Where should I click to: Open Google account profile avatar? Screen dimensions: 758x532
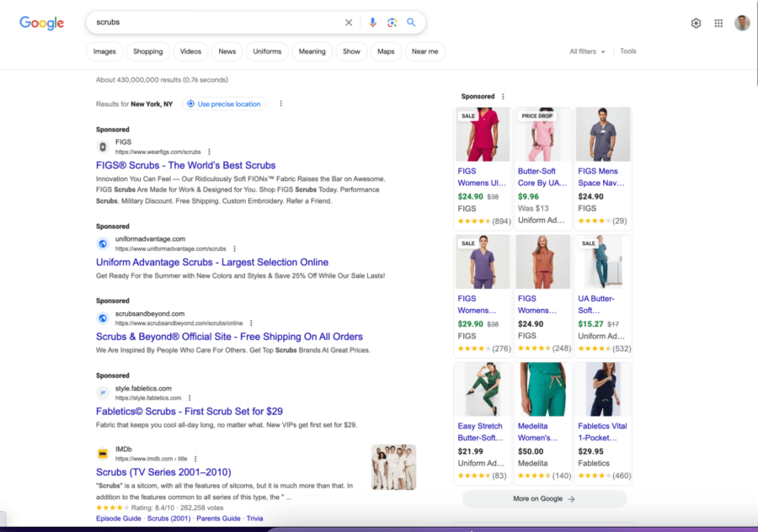pos(742,23)
